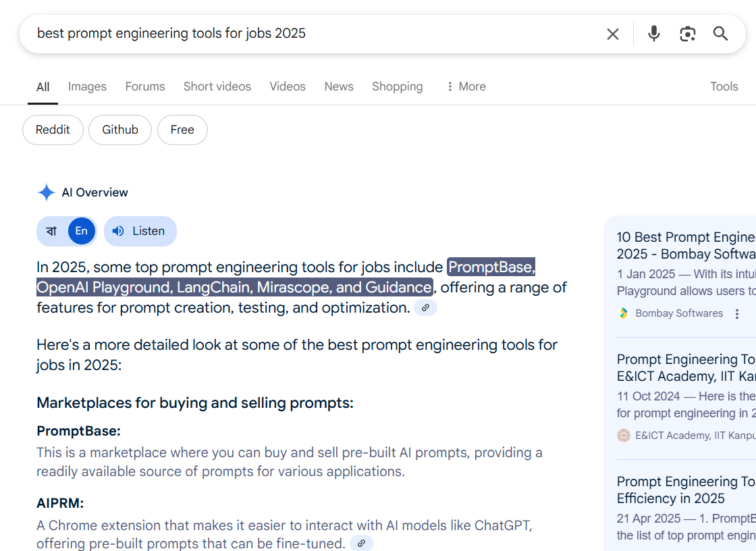
Task: Open the Shopping tab
Action: tap(398, 86)
